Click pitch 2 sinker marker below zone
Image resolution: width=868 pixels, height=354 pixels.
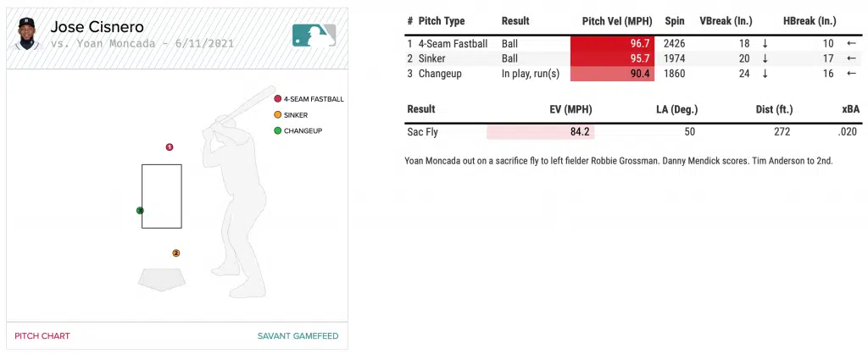pos(176,252)
